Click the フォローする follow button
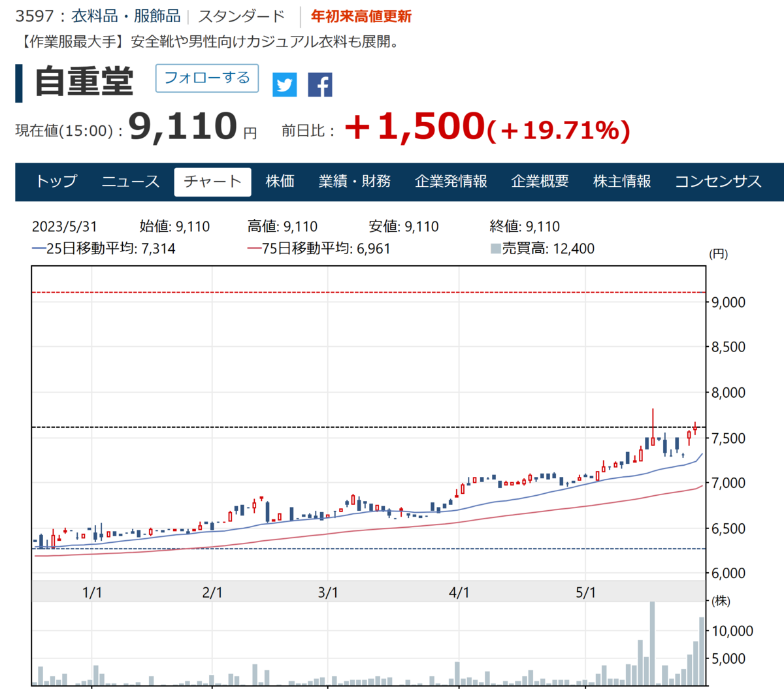The image size is (784, 697). 207,78
